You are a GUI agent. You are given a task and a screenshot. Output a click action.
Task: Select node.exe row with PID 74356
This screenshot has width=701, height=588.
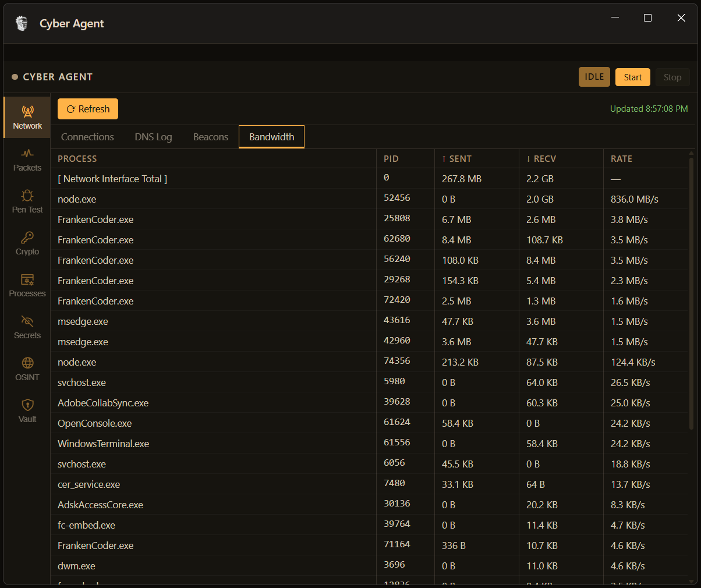coord(369,362)
